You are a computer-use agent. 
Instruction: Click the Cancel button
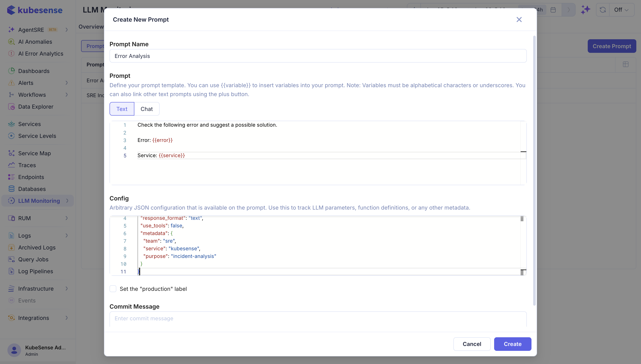coord(472,344)
